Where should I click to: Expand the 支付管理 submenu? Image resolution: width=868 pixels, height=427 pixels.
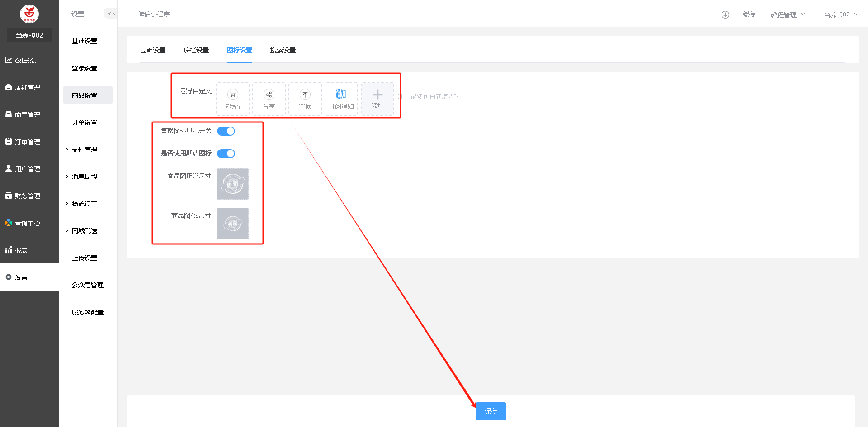point(84,150)
